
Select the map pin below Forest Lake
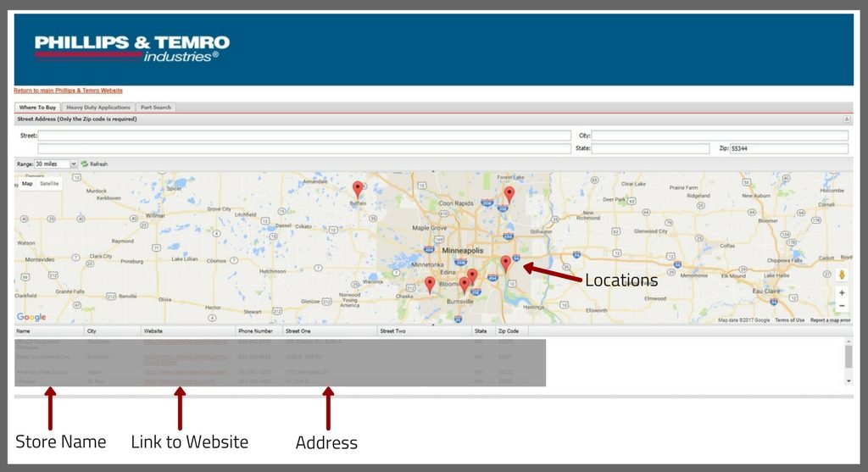[x=509, y=194]
